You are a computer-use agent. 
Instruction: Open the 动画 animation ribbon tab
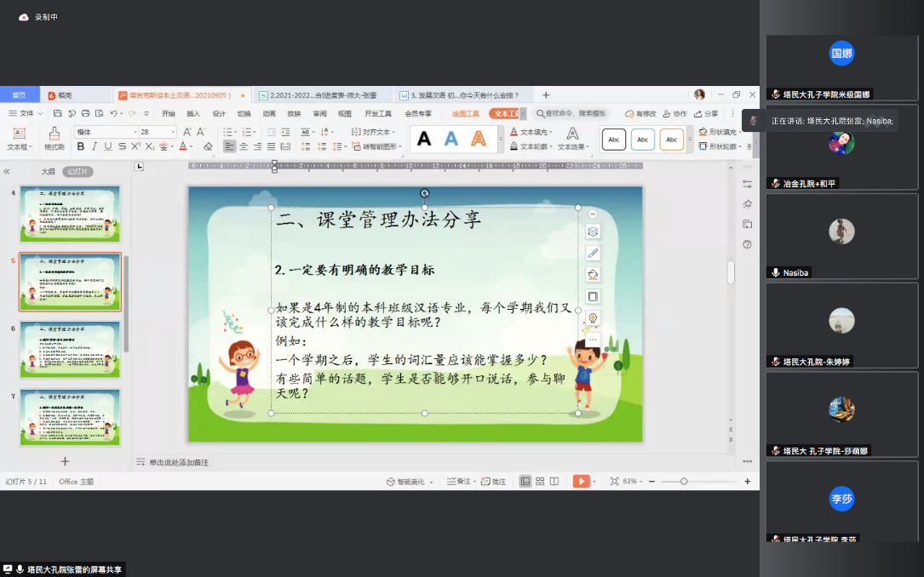coord(269,113)
